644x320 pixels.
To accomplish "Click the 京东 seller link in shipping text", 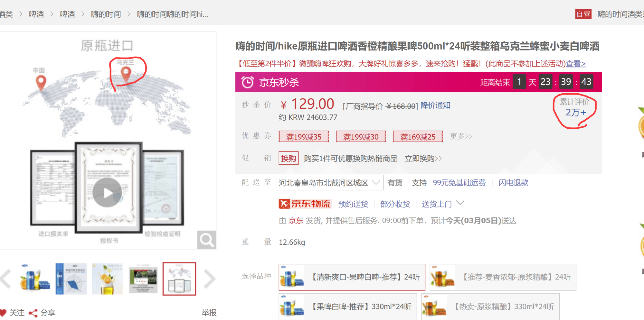I will point(296,221).
